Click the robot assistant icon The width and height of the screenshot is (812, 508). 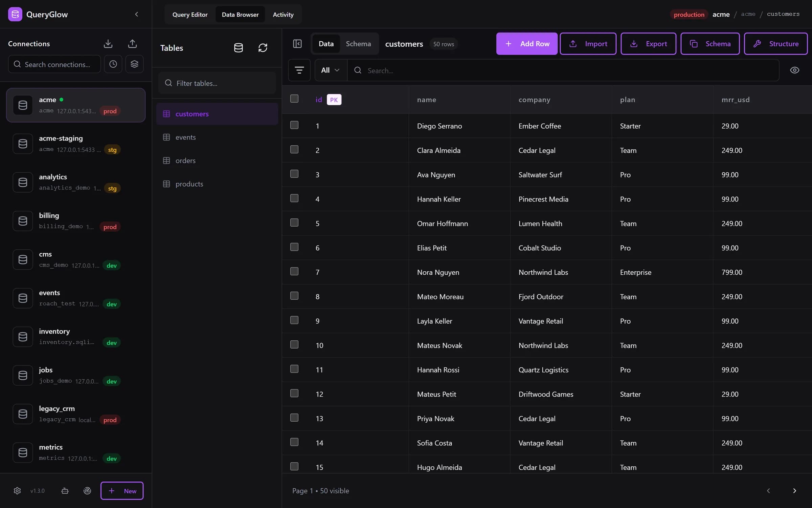click(65, 490)
